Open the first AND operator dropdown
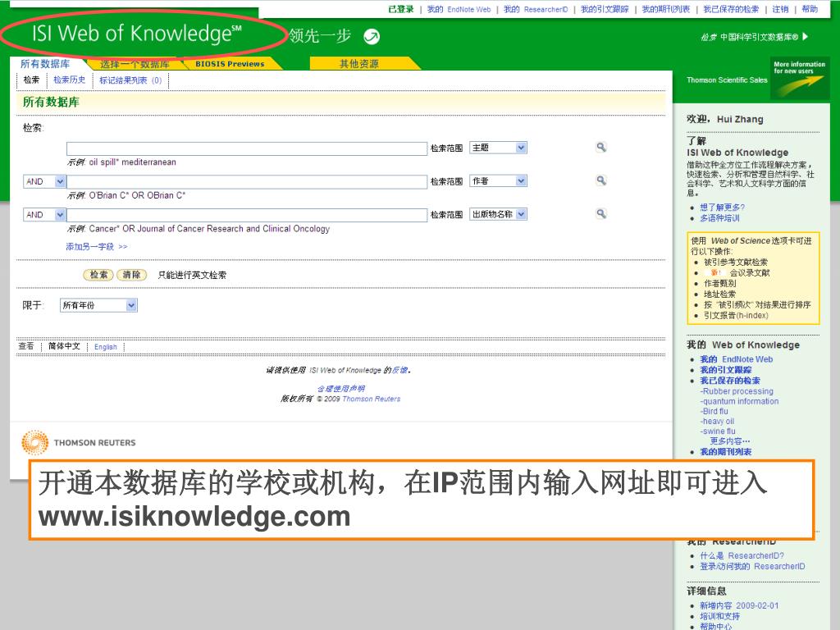This screenshot has height=630, width=840. 44,181
